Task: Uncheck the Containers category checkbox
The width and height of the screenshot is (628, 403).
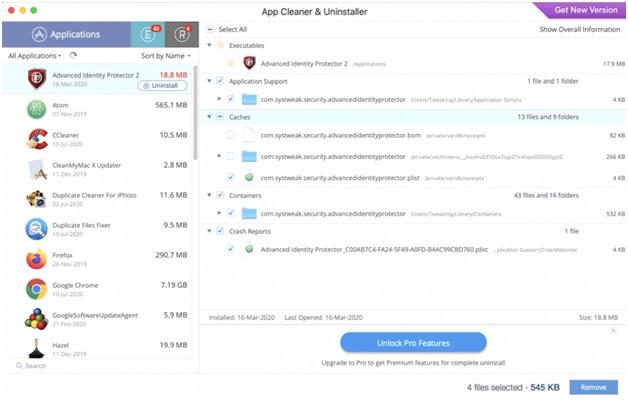Action: (220, 195)
